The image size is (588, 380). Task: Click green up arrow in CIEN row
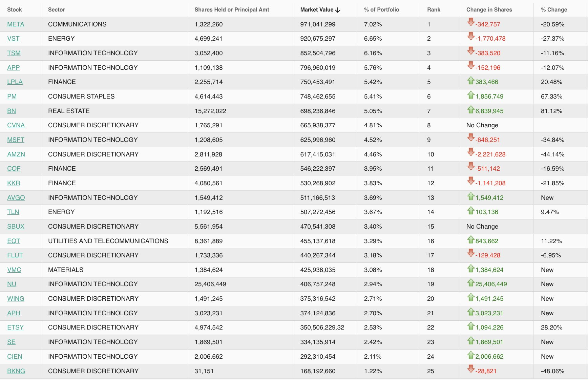tap(471, 355)
